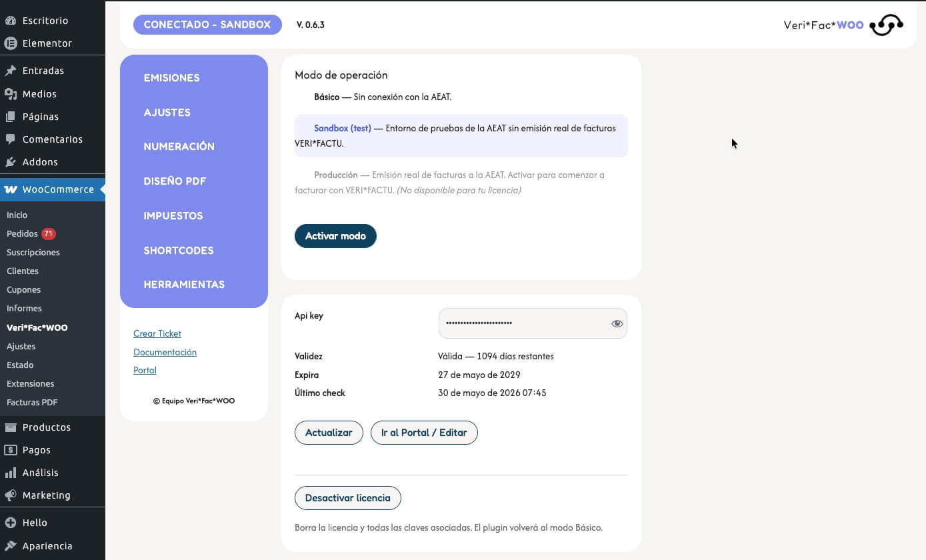Click expiry date '27 de mayo de 2029'
Viewport: 926px width, 560px height.
(479, 375)
